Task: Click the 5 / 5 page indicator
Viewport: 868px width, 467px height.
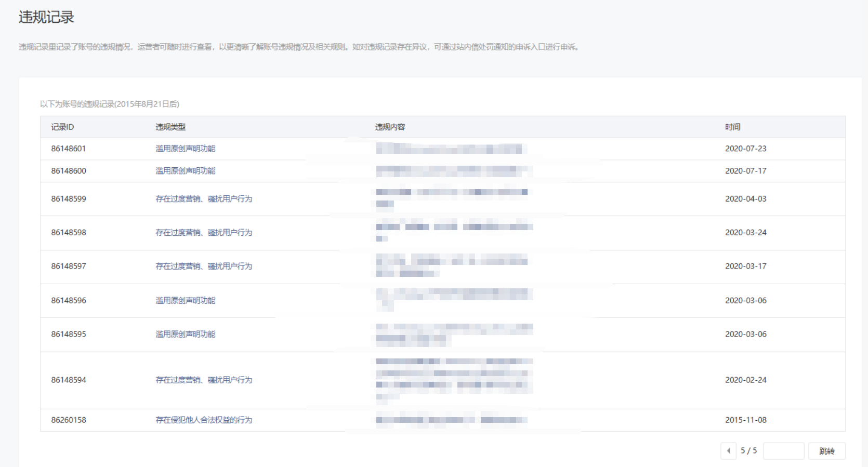Action: [x=748, y=451]
